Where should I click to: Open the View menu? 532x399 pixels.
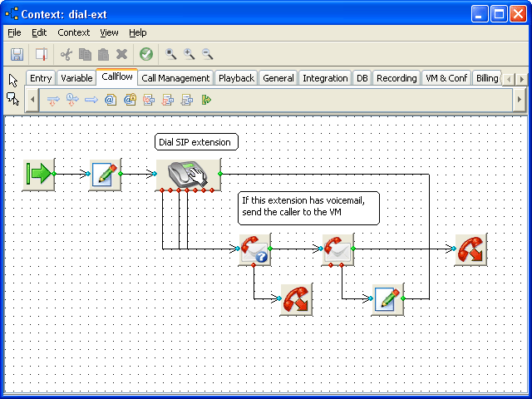pos(109,32)
